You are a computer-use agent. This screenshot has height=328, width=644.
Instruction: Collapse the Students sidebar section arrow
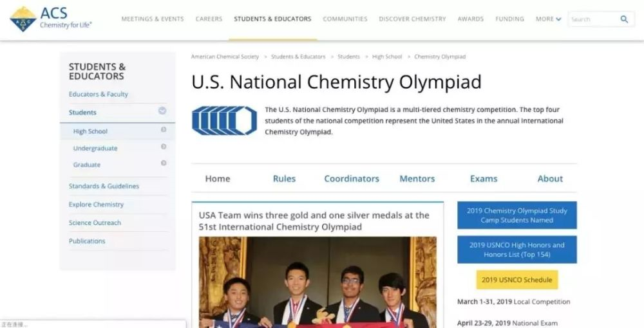point(162,111)
